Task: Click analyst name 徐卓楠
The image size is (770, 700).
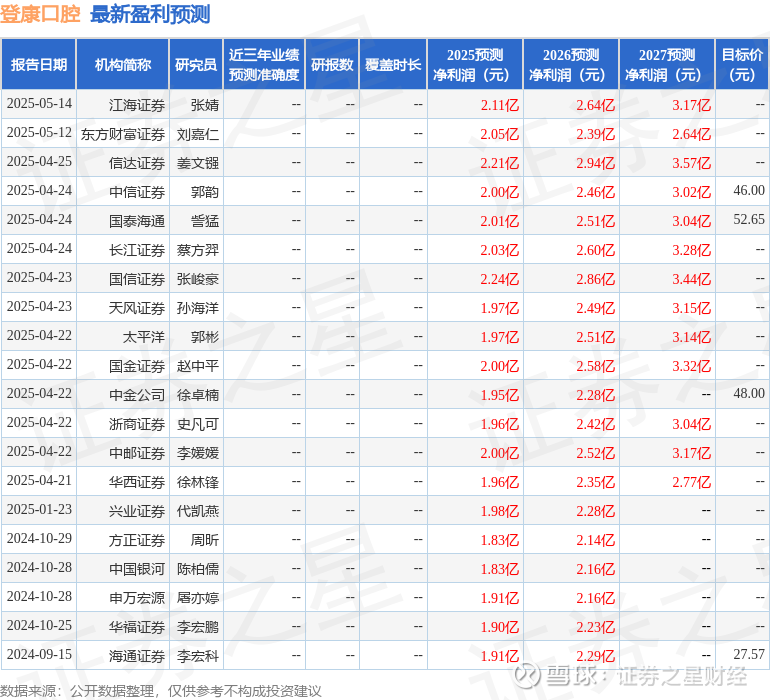Action: tap(198, 395)
